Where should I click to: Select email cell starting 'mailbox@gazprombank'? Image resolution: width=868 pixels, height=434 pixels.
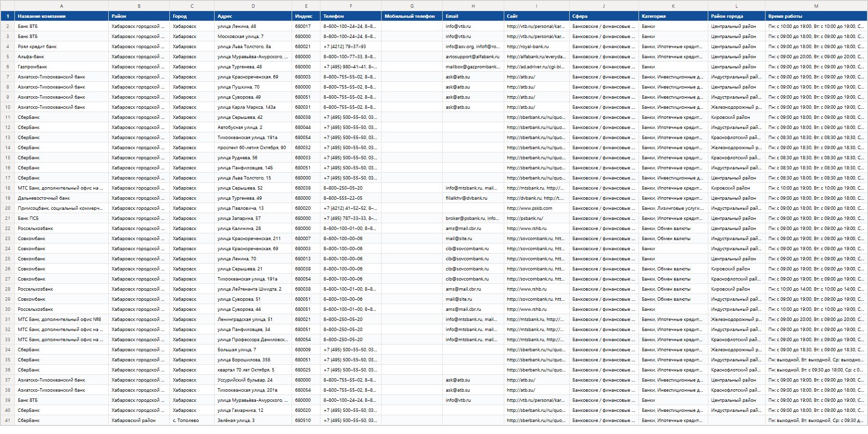(x=473, y=67)
